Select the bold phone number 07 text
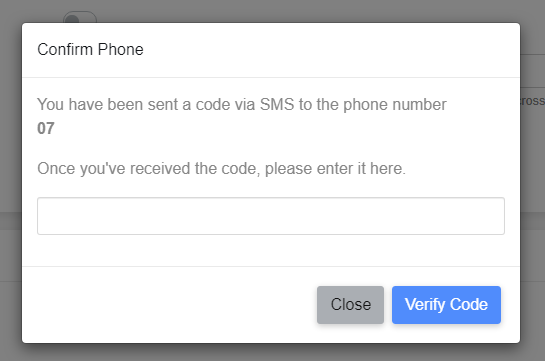This screenshot has width=545, height=361. (46, 128)
